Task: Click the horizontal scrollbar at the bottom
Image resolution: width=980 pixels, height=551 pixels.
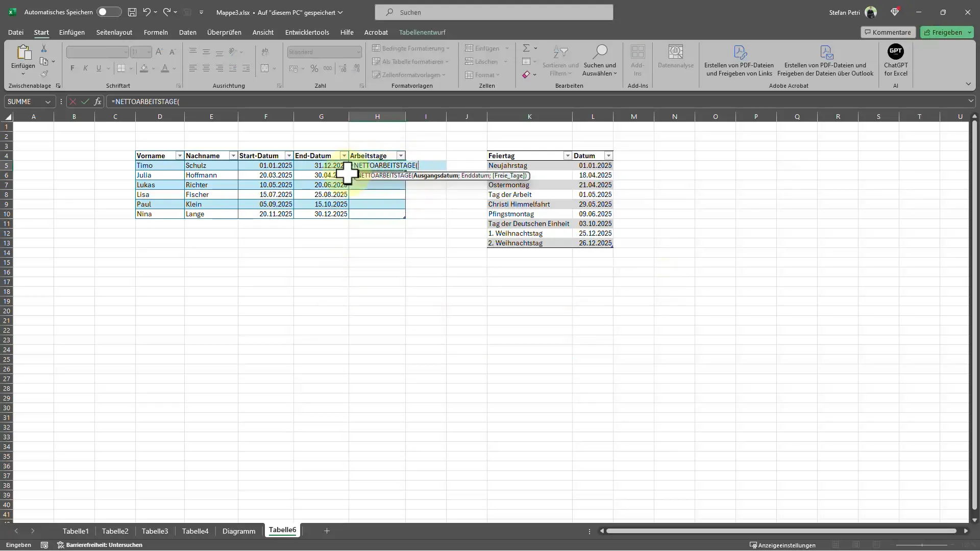Action: pyautogui.click(x=781, y=531)
